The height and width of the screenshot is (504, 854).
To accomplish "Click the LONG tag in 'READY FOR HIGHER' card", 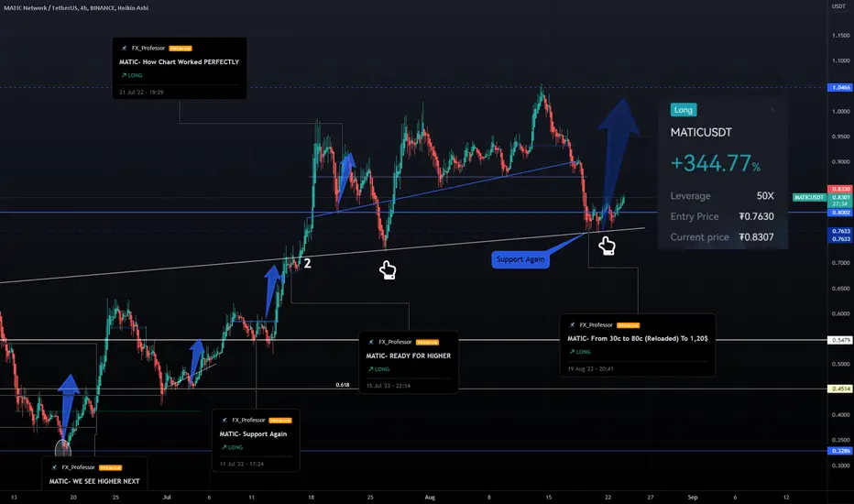I will pyautogui.click(x=378, y=369).
